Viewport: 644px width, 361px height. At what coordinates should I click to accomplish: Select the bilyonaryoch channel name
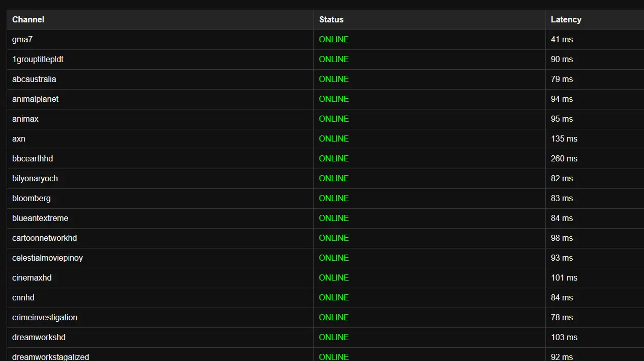[35, 178]
